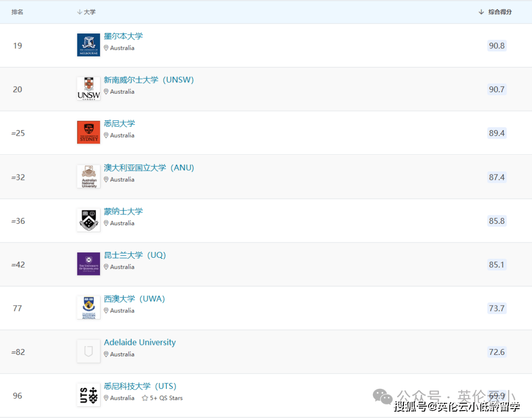Open the Adelaide University link
532x418 pixels.
(140, 342)
